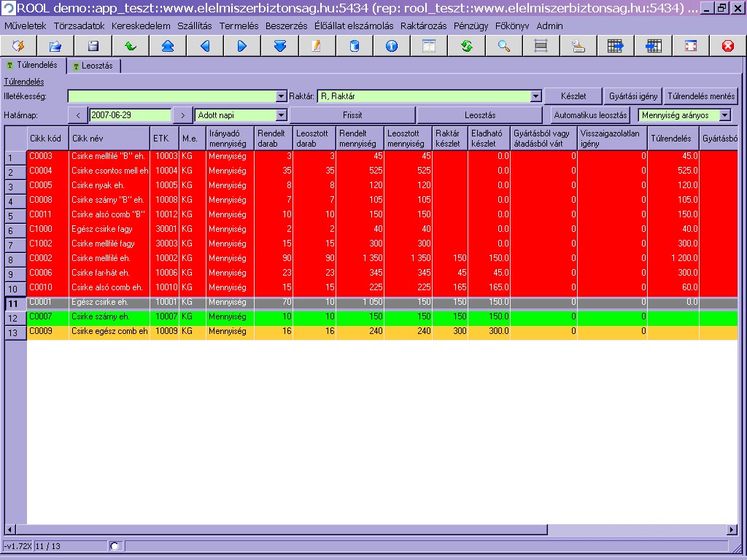The image size is (747, 560).
Task: Open the Adott napi dropdown
Action: 282,115
